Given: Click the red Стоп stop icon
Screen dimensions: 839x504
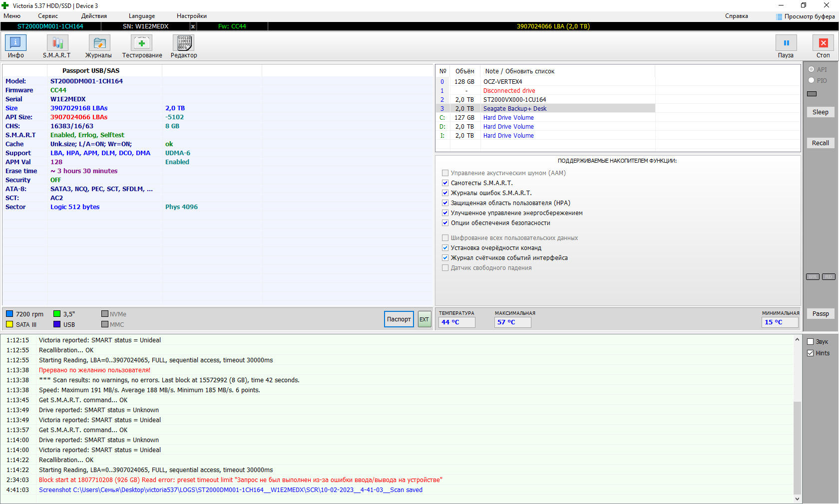Looking at the screenshot, I should 823,43.
